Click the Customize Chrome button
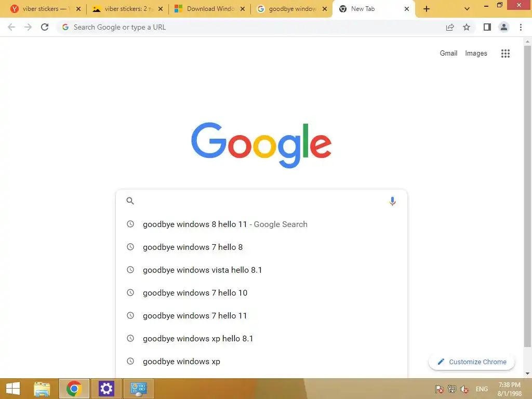Viewport: 532px width, 399px height. point(472,362)
